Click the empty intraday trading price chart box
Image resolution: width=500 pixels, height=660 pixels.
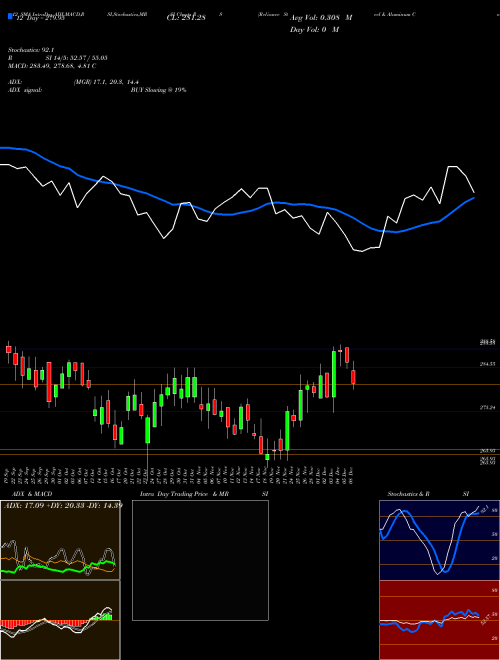click(x=200, y=560)
